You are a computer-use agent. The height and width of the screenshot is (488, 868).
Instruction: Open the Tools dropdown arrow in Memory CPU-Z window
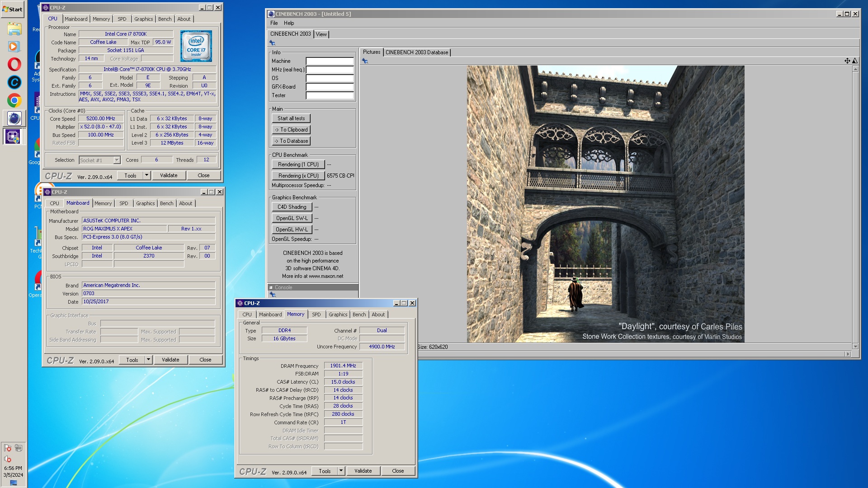pyautogui.click(x=341, y=471)
